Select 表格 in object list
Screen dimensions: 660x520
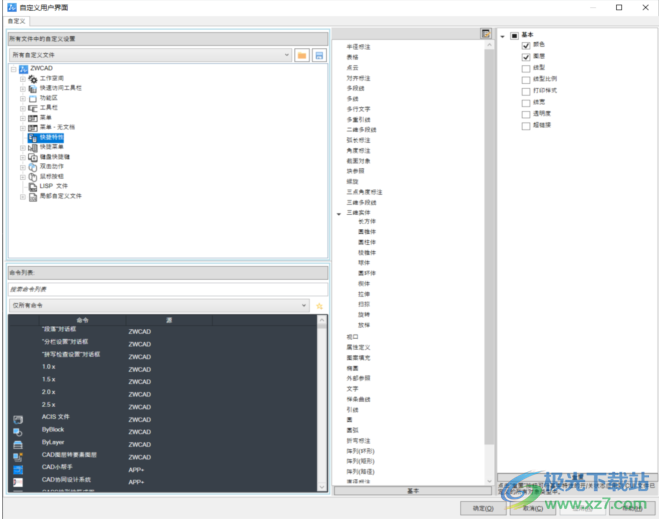tap(352, 57)
